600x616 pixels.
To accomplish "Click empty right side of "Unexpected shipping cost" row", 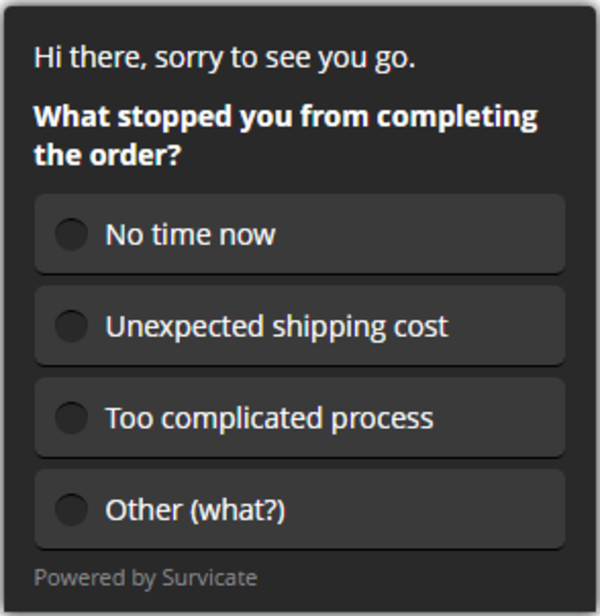I will [x=507, y=326].
